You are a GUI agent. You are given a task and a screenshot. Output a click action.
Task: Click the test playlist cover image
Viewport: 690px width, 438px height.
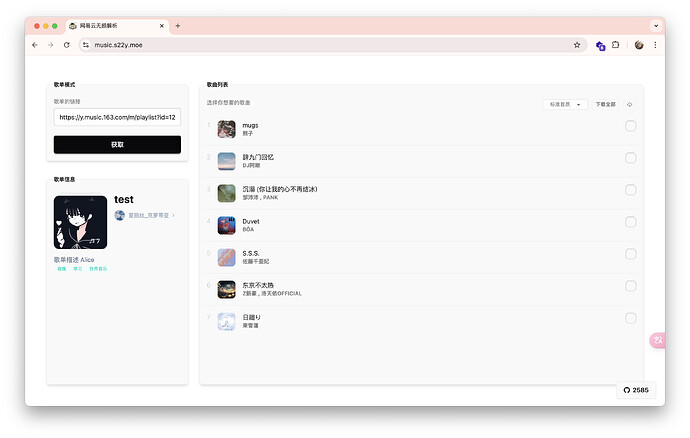[x=80, y=222]
